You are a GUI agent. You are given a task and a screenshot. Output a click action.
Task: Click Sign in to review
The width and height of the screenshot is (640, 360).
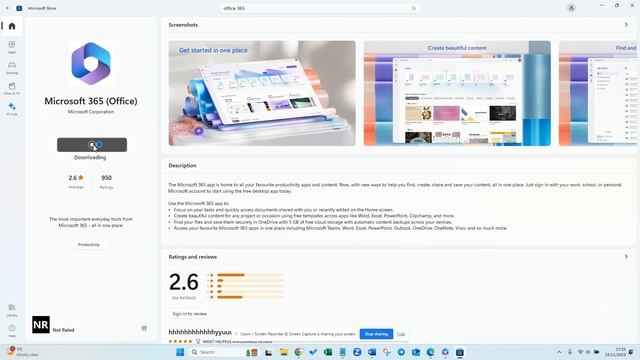(189, 313)
